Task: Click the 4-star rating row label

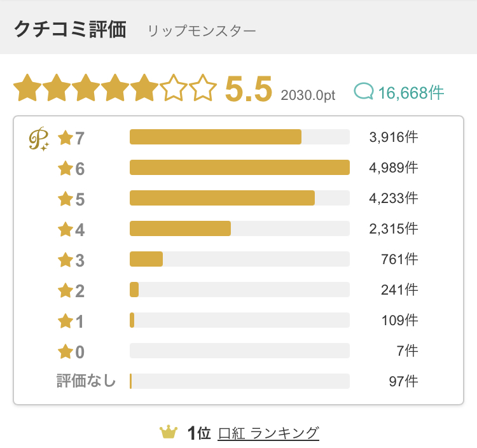Action: tap(71, 230)
